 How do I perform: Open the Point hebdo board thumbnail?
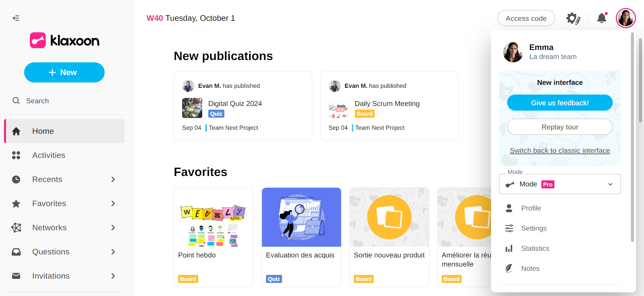coord(213,217)
